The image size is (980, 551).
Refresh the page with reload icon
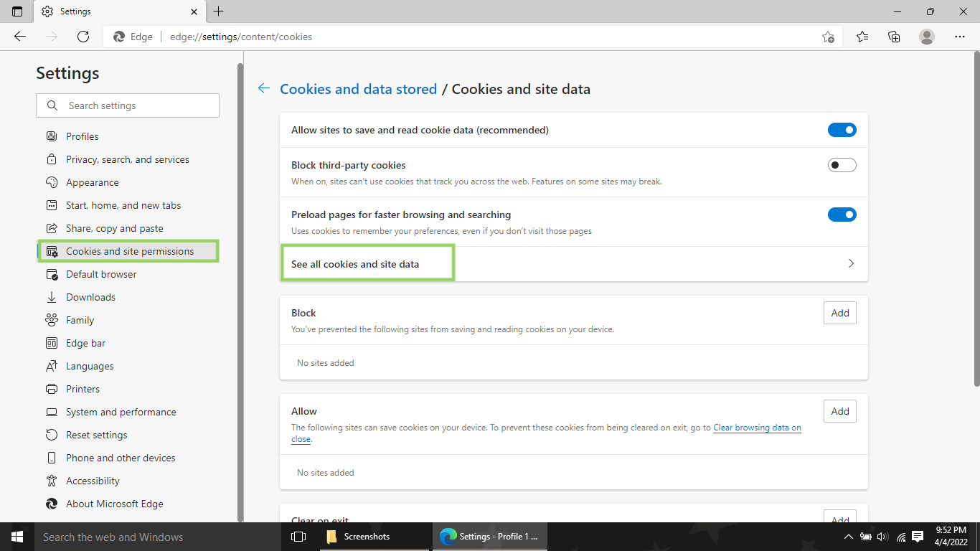[x=83, y=37]
